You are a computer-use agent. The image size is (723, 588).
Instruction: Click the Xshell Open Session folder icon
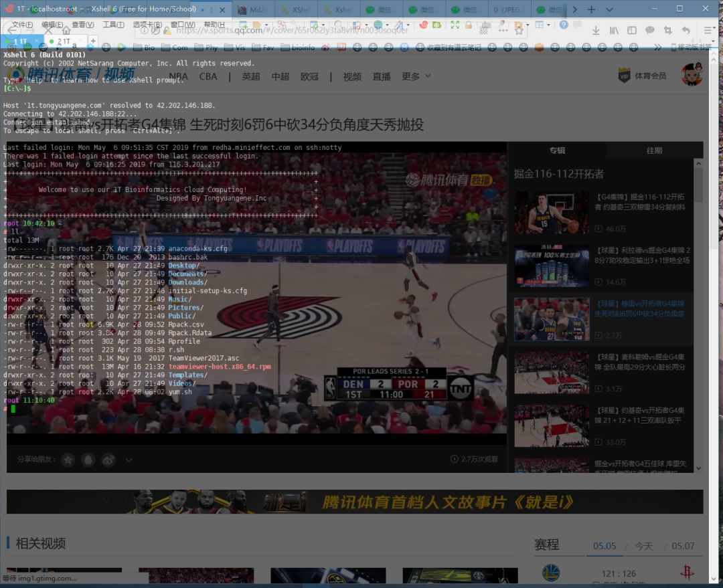click(257, 25)
